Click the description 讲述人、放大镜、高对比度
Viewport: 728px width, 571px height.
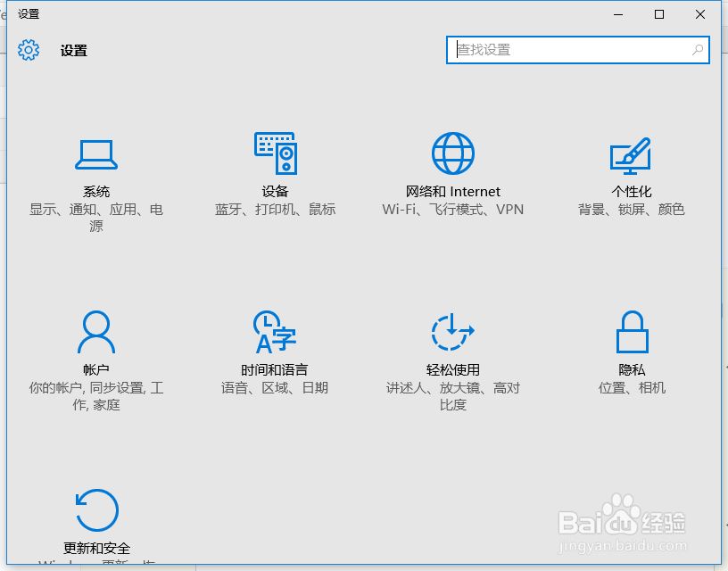click(452, 396)
